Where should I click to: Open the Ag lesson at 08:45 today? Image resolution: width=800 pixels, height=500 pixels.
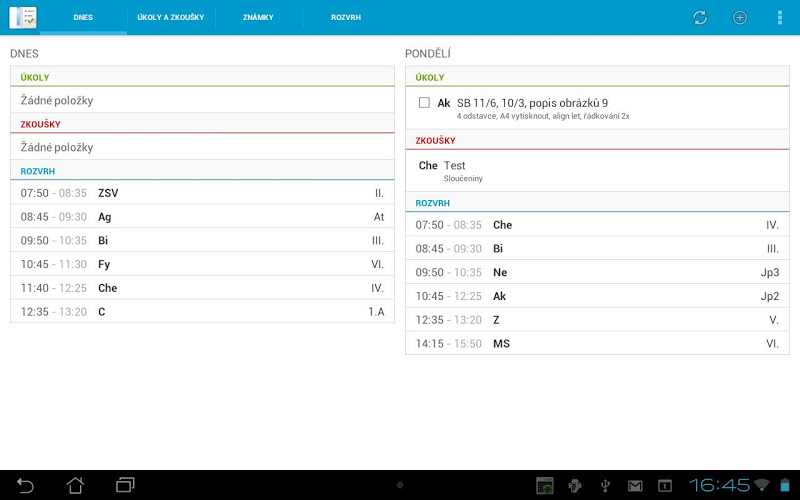(203, 217)
